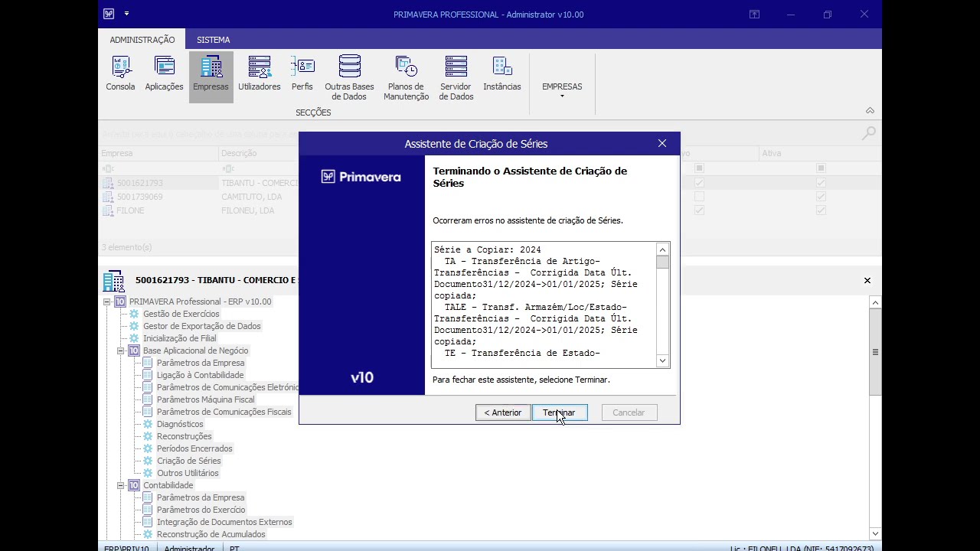Close the 5001621793 - TIBANTU details panel
Viewport: 980px width, 551px height.
pyautogui.click(x=867, y=281)
